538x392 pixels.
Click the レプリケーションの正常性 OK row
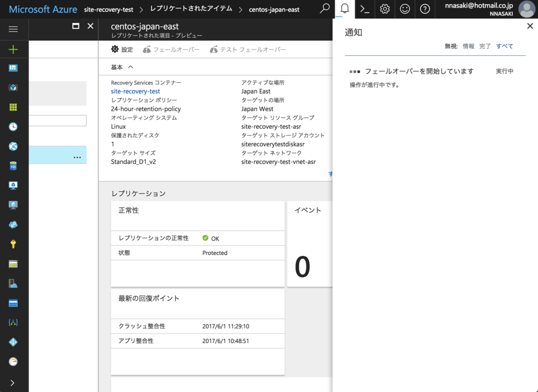(198, 238)
